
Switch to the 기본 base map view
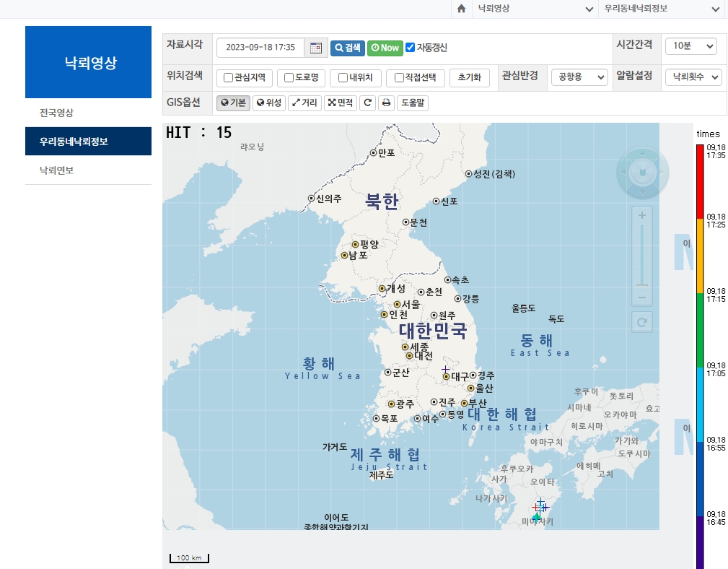233,103
